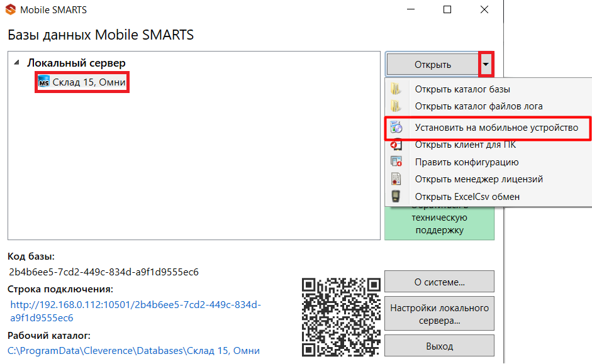Click the base code 2b4b6ee5-7cd2 value
Screen dimensions: 592x364
click(x=104, y=272)
